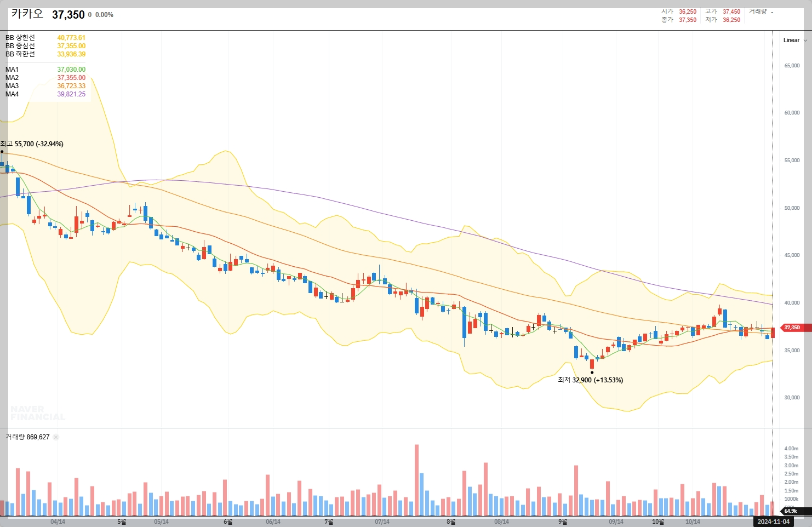Viewport: 812px width, 527px height.
Task: Select the MA1 legend value 37,030.00
Action: pos(71,70)
